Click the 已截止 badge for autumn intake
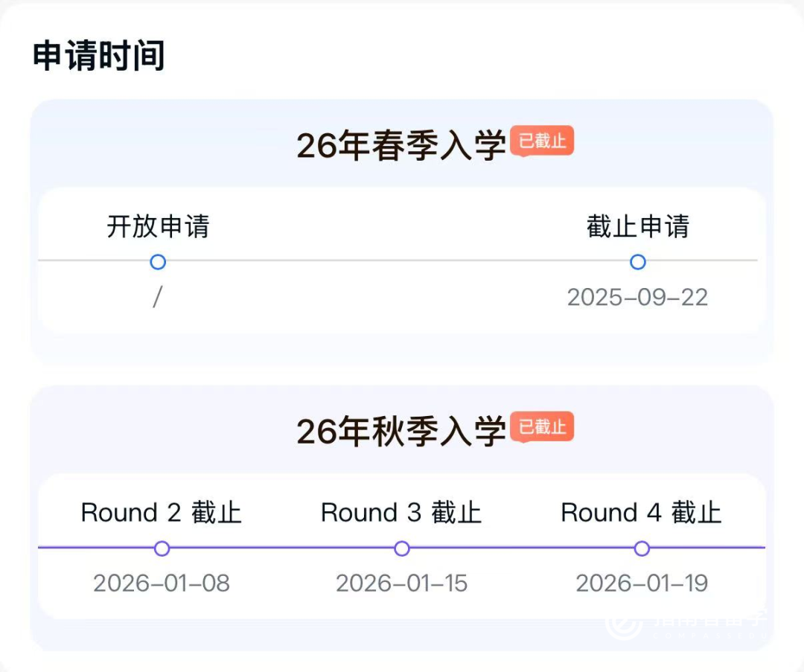The height and width of the screenshot is (672, 804). point(542,427)
